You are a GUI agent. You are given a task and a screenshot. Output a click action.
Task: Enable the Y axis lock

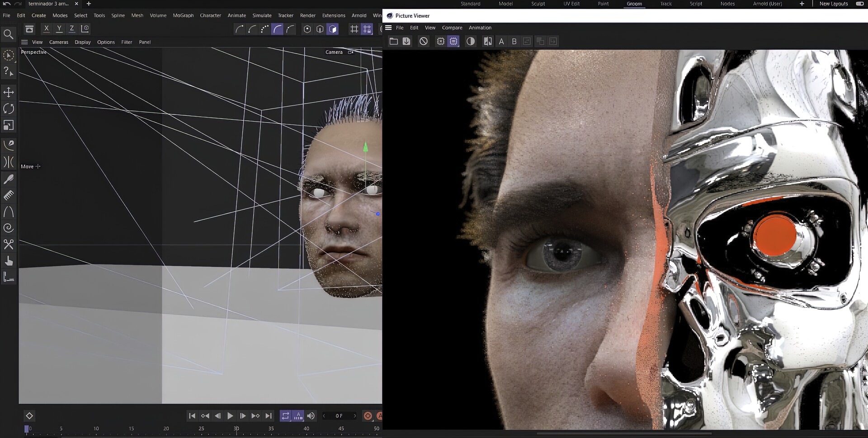tap(59, 28)
